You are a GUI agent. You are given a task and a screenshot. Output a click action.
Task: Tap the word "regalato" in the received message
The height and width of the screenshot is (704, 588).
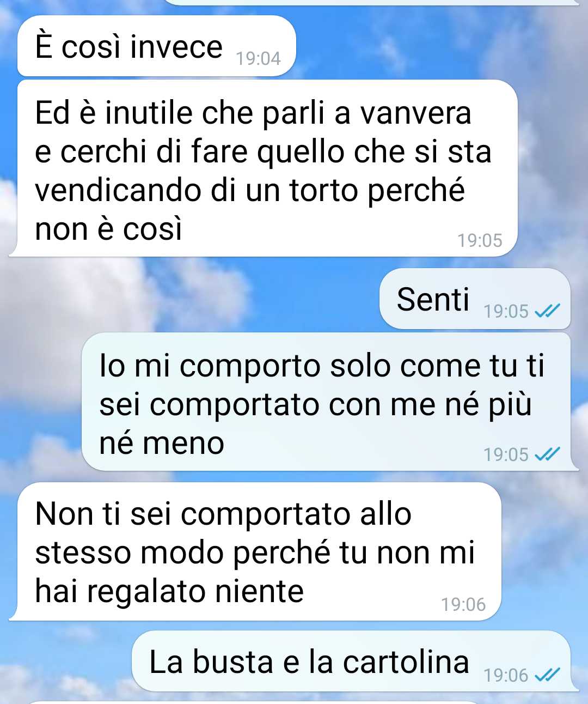coord(148,592)
